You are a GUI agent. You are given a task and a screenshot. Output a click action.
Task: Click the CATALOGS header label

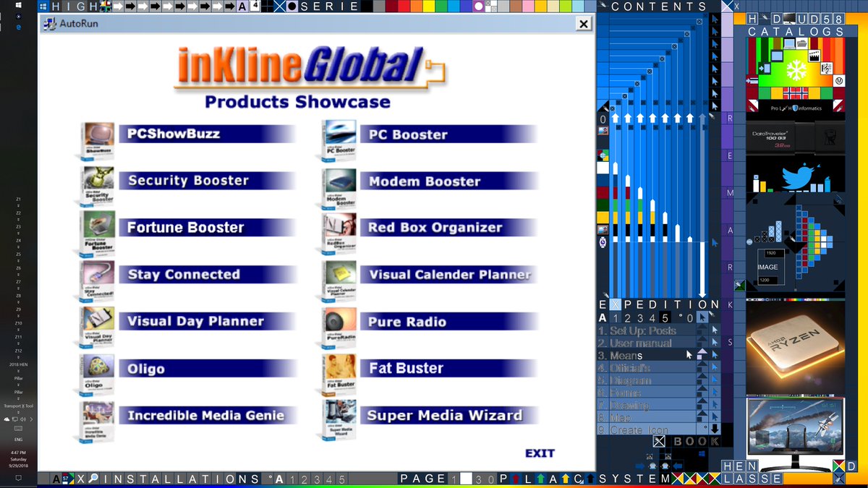click(796, 32)
